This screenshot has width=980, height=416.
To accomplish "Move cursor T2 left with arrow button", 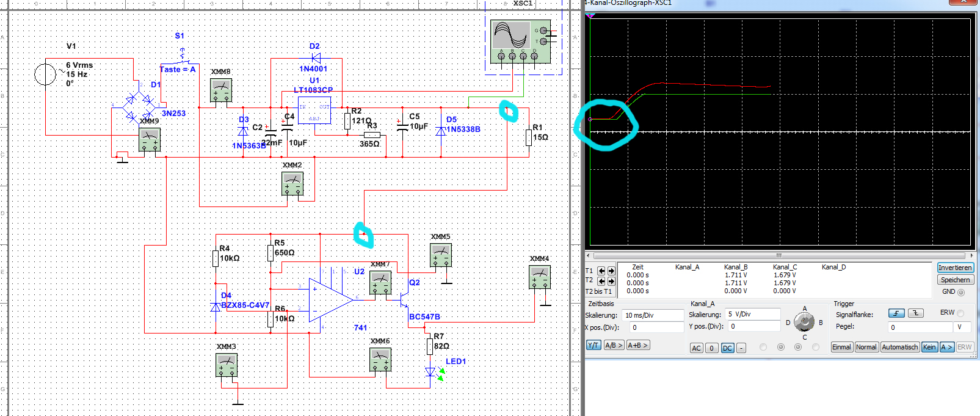I will pos(601,281).
